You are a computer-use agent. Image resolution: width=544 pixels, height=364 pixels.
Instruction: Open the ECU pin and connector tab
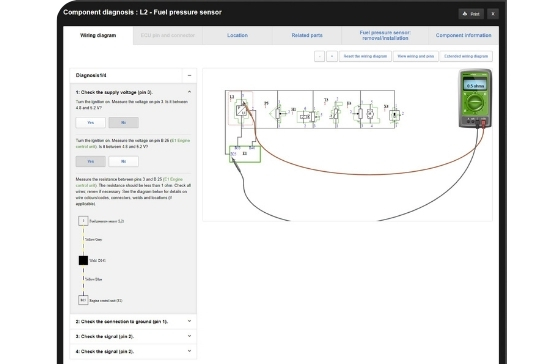168,35
